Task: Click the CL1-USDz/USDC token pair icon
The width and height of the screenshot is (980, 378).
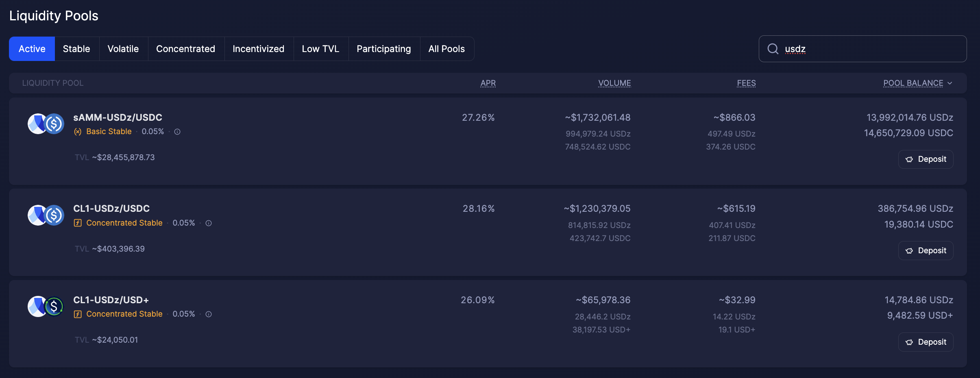Action: point(46,215)
